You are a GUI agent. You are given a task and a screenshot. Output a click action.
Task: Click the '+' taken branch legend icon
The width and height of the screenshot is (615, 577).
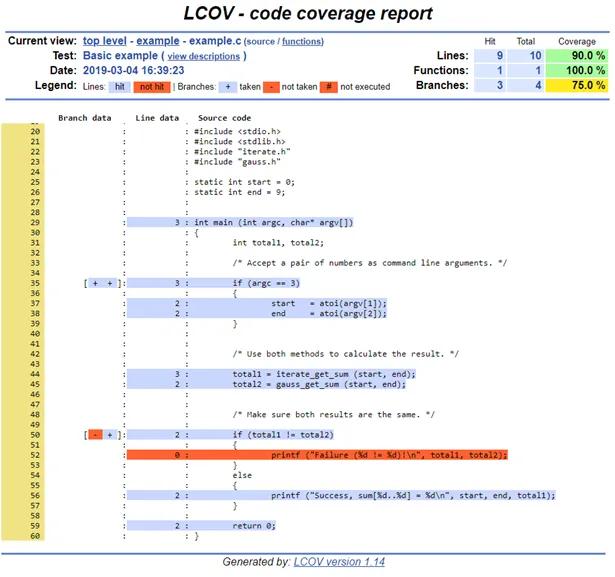(x=228, y=87)
